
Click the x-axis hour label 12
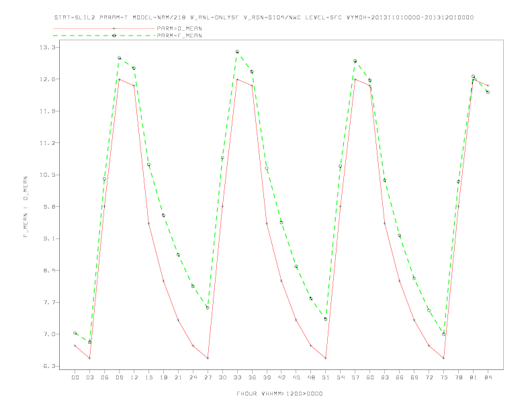click(134, 377)
